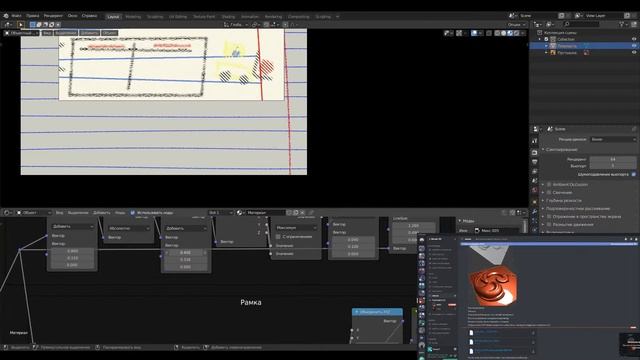Screen dimensions: 640x360
Task: Open Максимум operation dropdown on node
Action: (x=297, y=228)
